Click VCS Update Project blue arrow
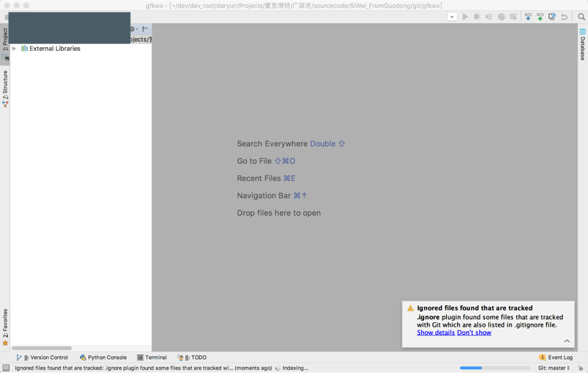 point(528,17)
